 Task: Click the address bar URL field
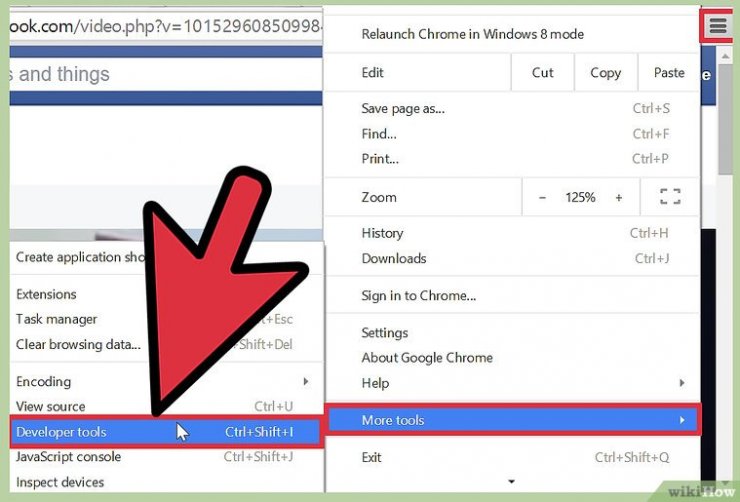click(166, 26)
